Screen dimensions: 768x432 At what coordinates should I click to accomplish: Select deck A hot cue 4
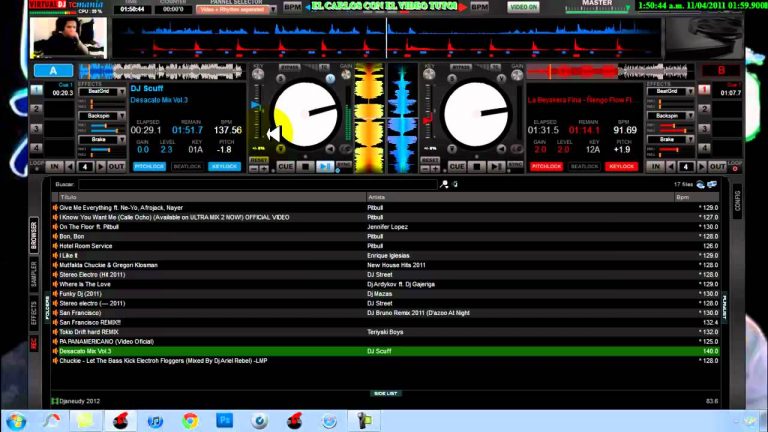[x=36, y=148]
